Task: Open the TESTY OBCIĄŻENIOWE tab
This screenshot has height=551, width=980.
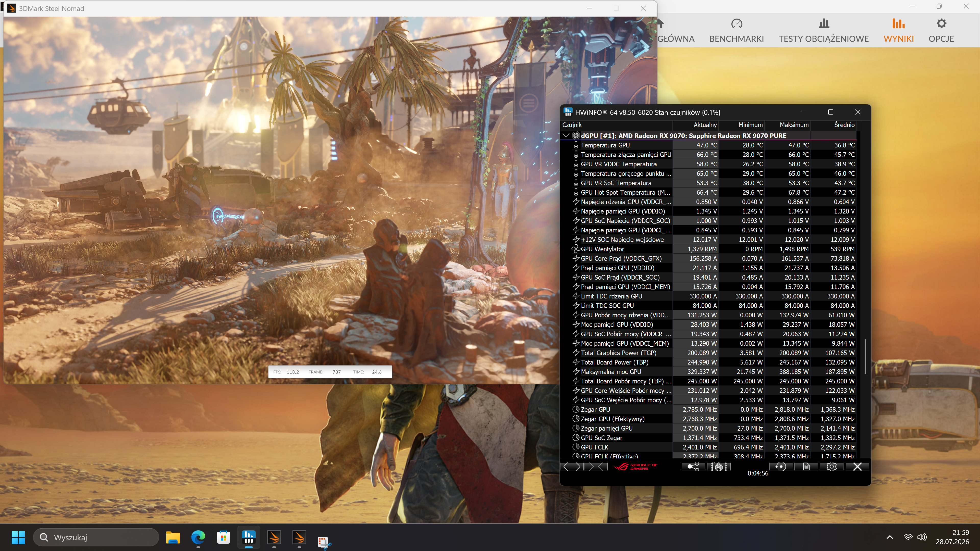Action: (x=824, y=30)
